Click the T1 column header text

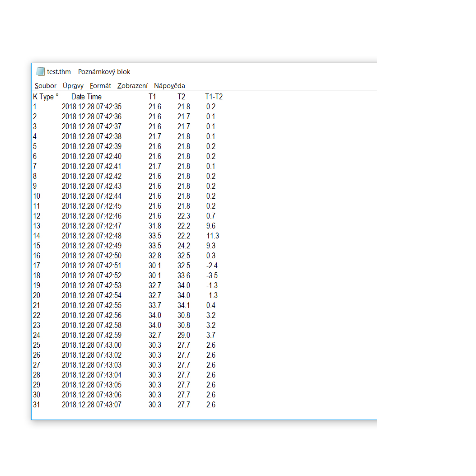[x=152, y=97]
